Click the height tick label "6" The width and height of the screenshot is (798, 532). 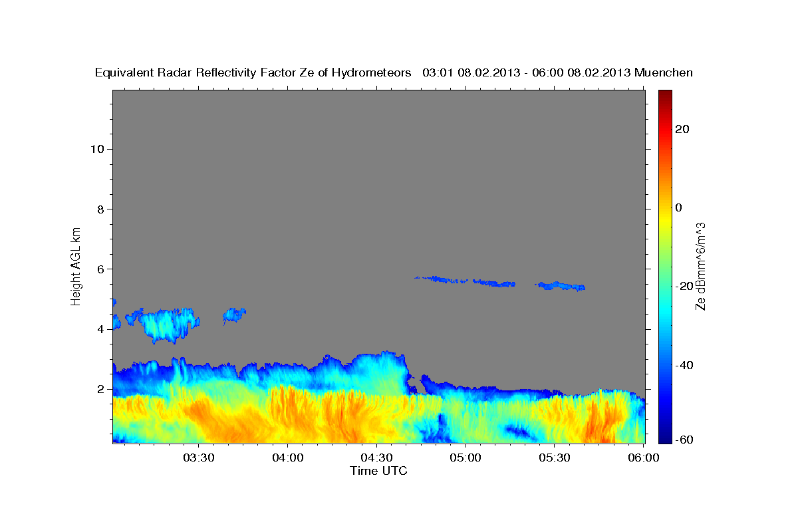click(x=100, y=269)
